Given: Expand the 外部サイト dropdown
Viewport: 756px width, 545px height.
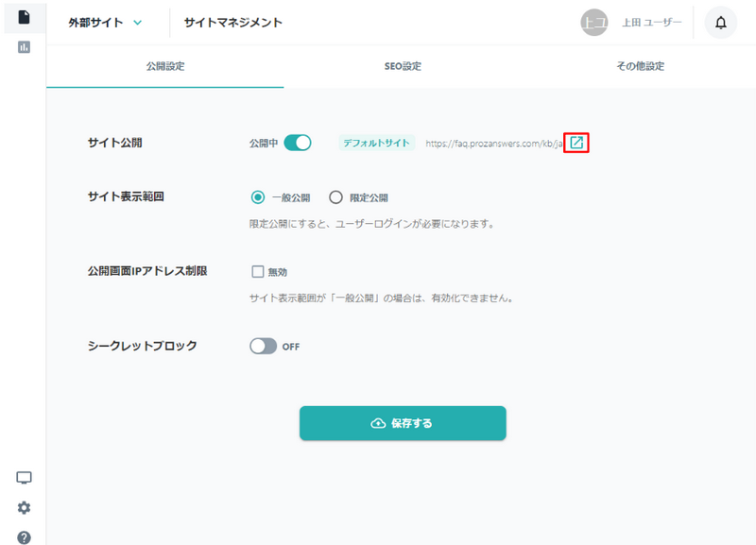Looking at the screenshot, I should click(105, 23).
